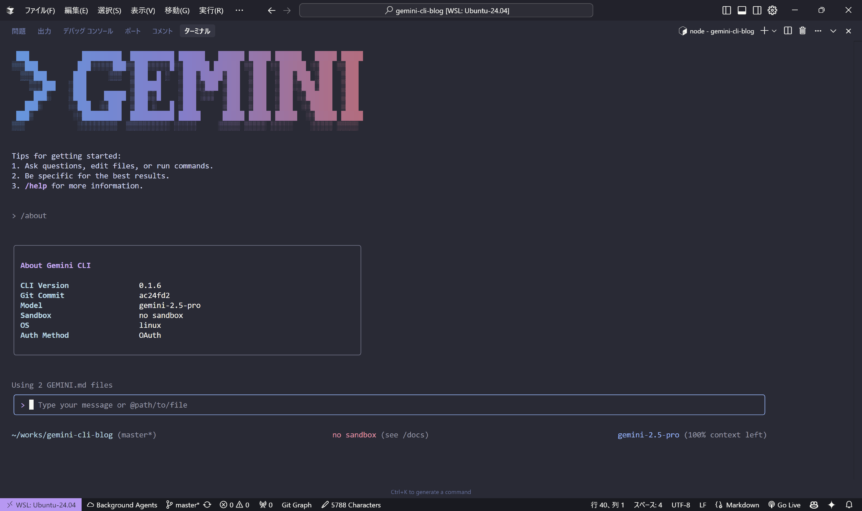Collapse the panel with the chevron down
This screenshot has width=862, height=511.
(833, 31)
